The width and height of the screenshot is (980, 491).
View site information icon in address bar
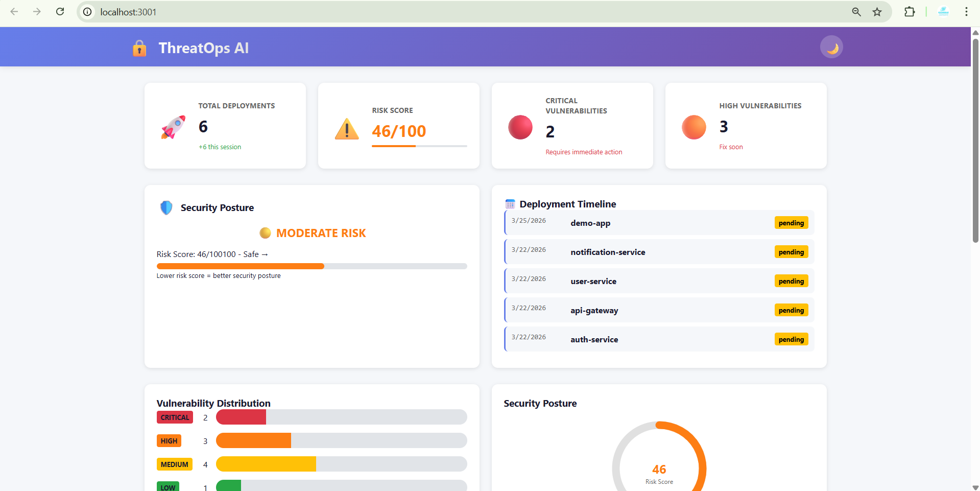88,12
